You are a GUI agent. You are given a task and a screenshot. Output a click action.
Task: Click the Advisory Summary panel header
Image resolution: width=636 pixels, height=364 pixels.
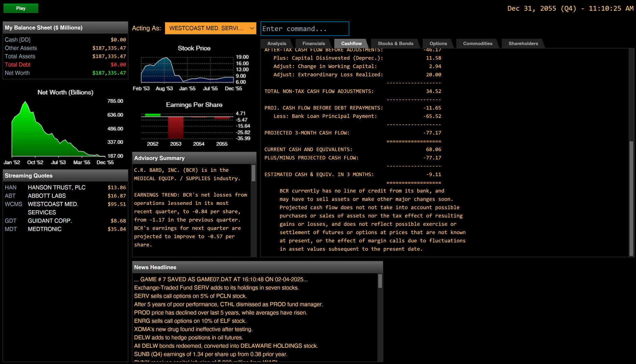tap(194, 158)
